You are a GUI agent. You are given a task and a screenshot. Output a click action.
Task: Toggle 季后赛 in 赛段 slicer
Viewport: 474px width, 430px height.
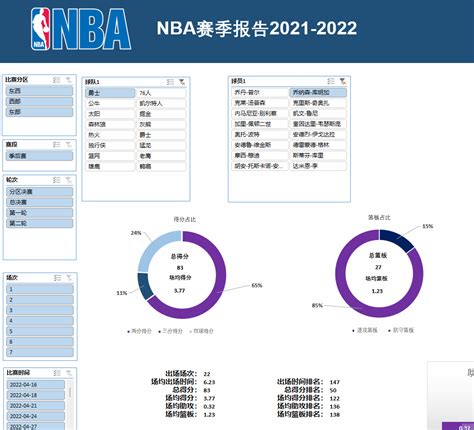coord(39,156)
